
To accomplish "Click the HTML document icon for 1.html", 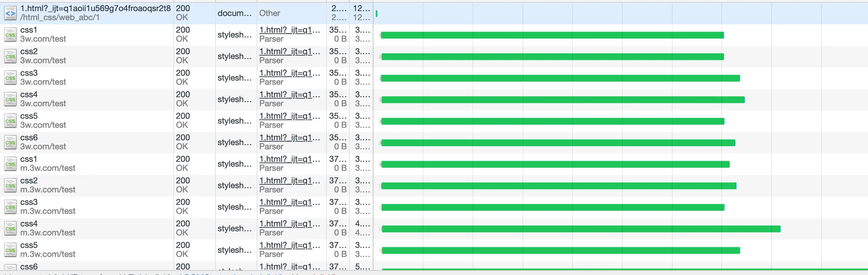I will [10, 13].
